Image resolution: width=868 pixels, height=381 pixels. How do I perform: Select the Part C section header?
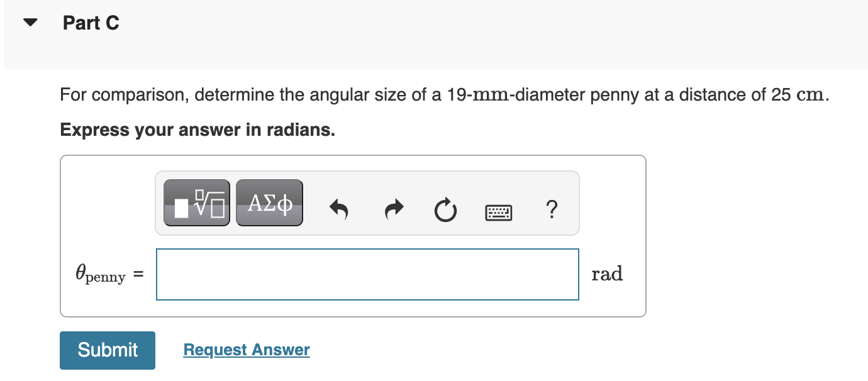[x=91, y=23]
